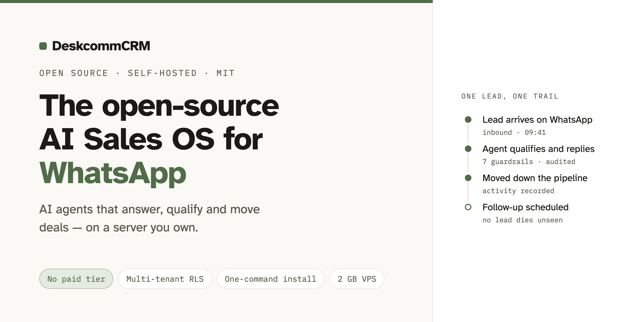Click the DeskcommCRM brand name

pos(101,46)
